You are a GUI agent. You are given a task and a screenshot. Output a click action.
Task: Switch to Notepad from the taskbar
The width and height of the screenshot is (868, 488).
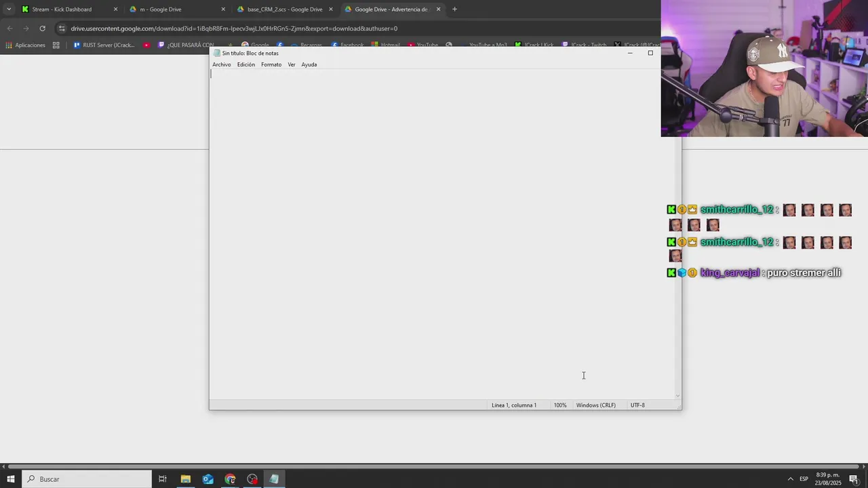[x=274, y=479]
